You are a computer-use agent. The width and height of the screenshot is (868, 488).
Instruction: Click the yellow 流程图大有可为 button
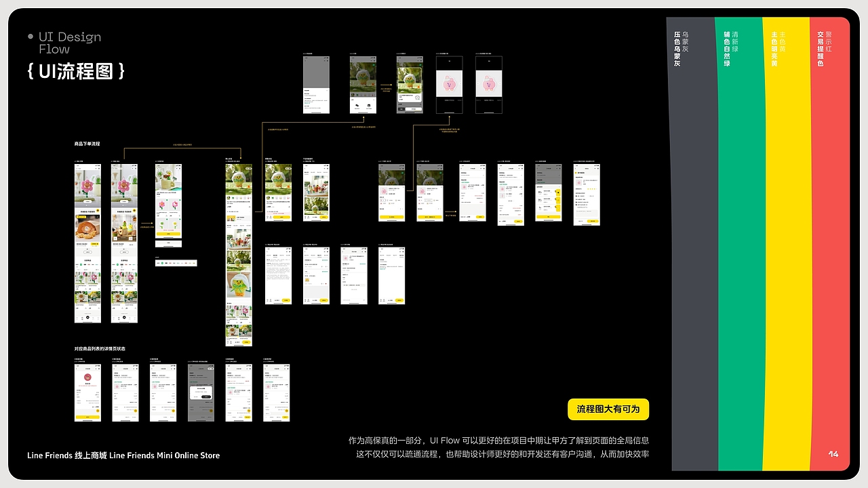(608, 409)
